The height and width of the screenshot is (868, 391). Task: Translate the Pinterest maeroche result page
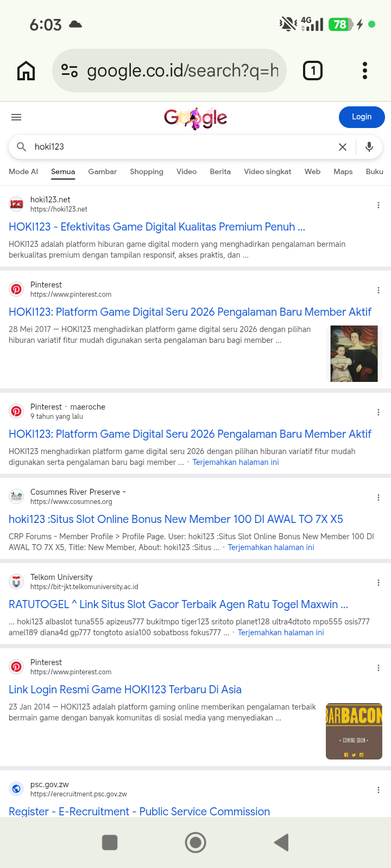pyautogui.click(x=236, y=462)
